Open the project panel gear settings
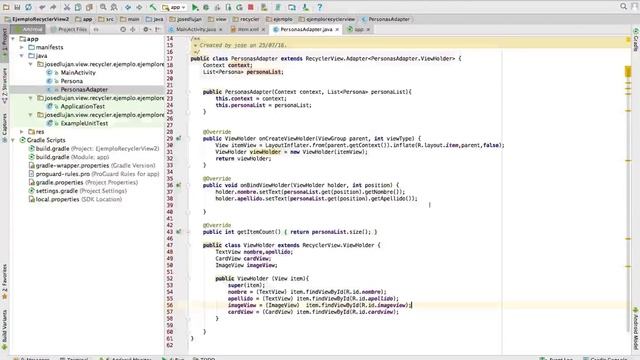The image size is (640, 360). [146, 29]
